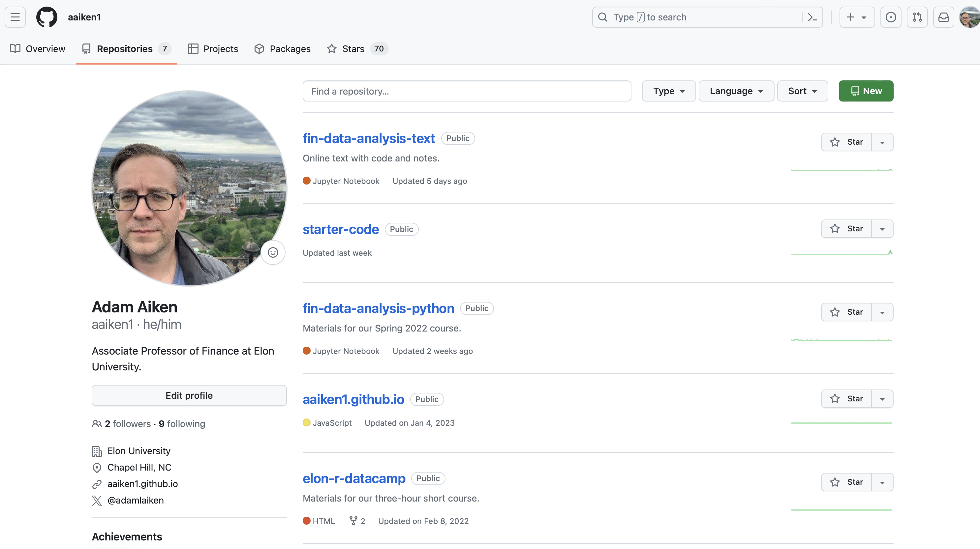Open the starter-code repository link

(x=341, y=229)
